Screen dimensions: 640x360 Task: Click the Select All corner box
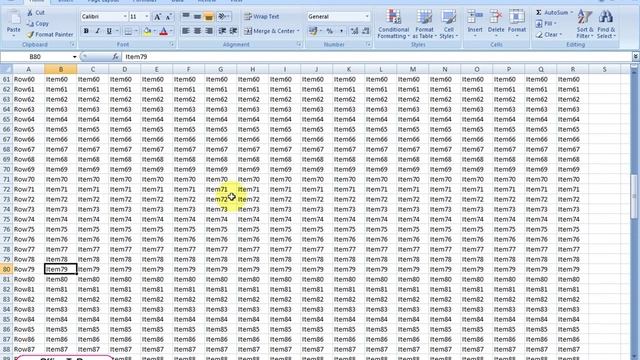click(x=6, y=69)
